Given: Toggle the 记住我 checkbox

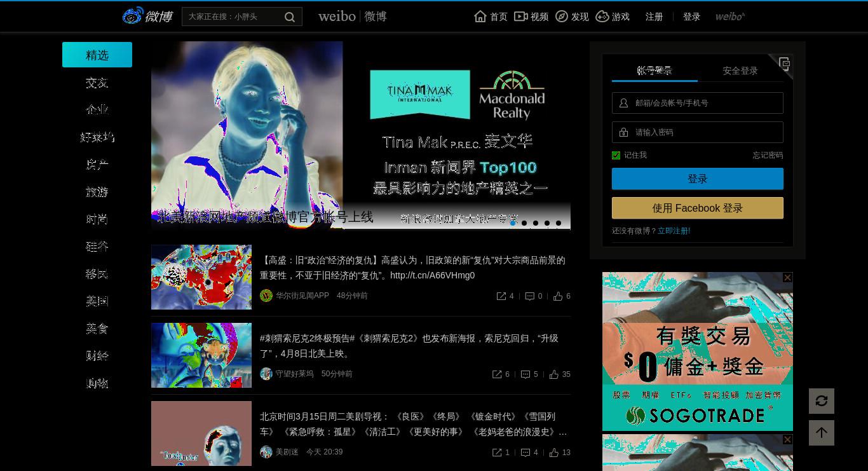Looking at the screenshot, I should pyautogui.click(x=616, y=155).
